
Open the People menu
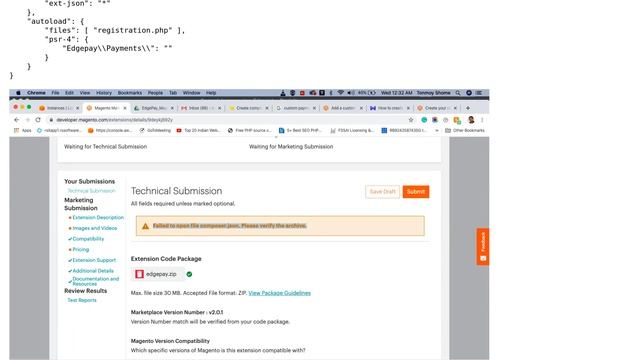[x=156, y=93]
